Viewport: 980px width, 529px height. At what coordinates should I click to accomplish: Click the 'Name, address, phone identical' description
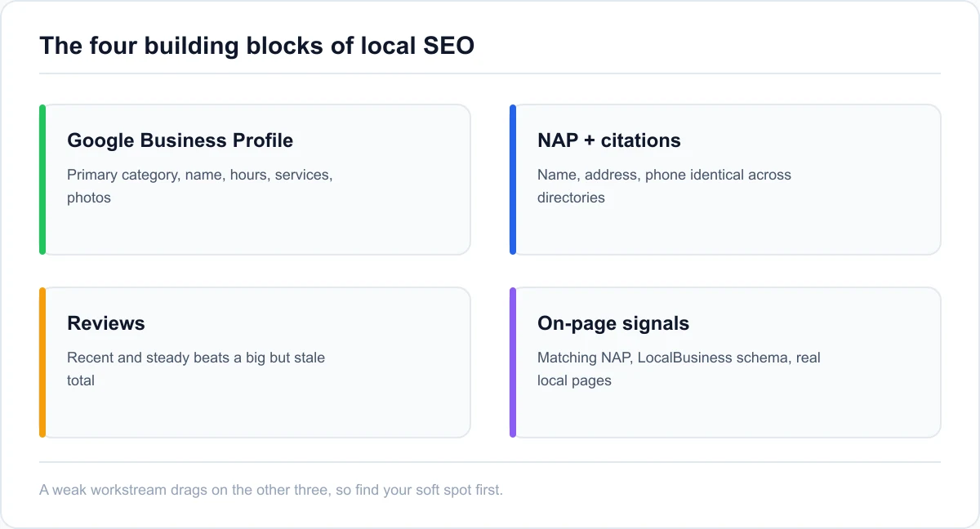coord(664,186)
